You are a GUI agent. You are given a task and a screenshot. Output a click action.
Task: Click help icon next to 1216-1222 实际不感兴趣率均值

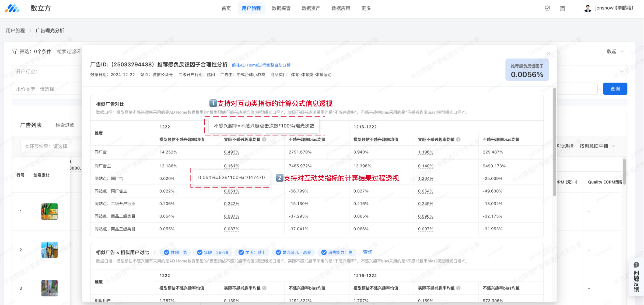pos(458,139)
